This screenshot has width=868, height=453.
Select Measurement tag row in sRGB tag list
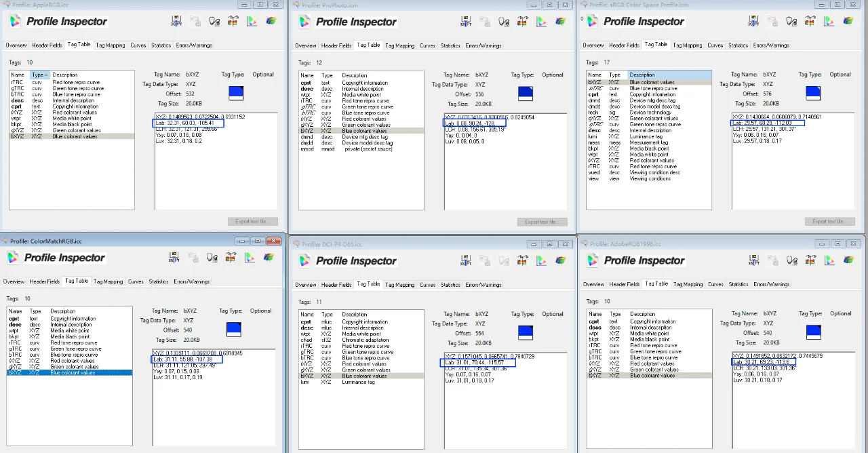(x=648, y=142)
